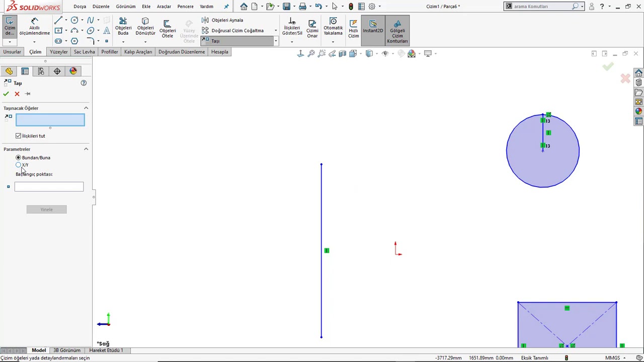The width and height of the screenshot is (644, 362).
Task: Open ConfigurationManager tab icon
Action: [41, 71]
